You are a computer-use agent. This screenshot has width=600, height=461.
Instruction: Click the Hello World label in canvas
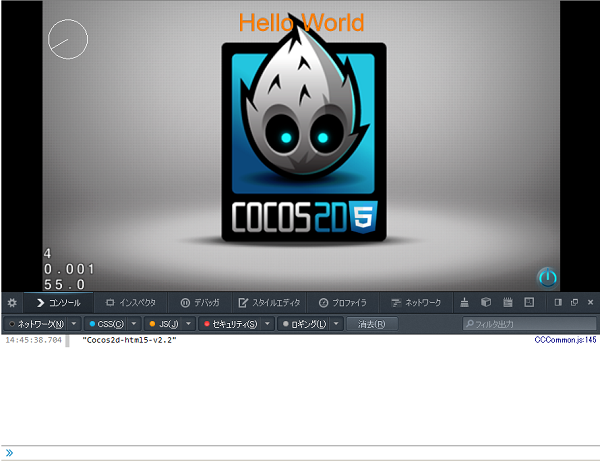[x=302, y=23]
